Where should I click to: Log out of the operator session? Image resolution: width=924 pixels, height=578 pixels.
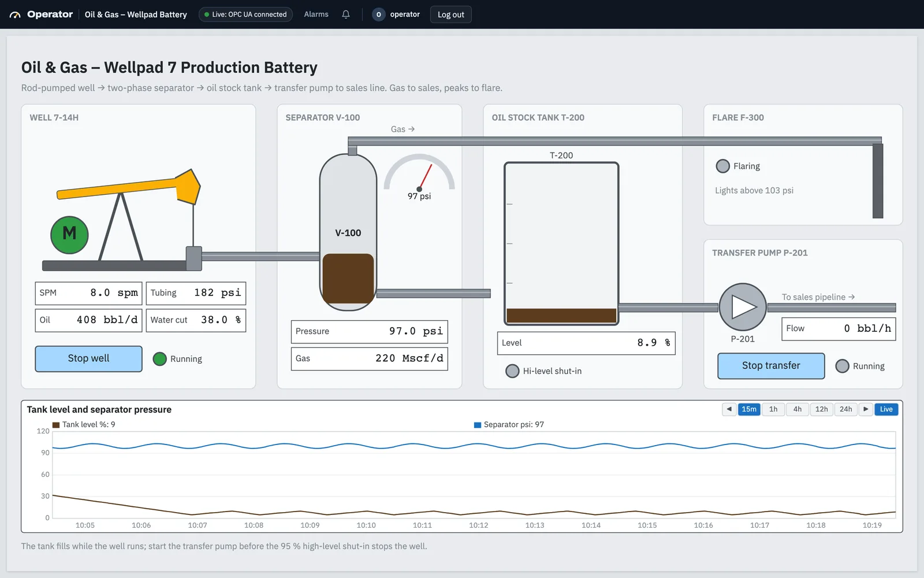451,14
